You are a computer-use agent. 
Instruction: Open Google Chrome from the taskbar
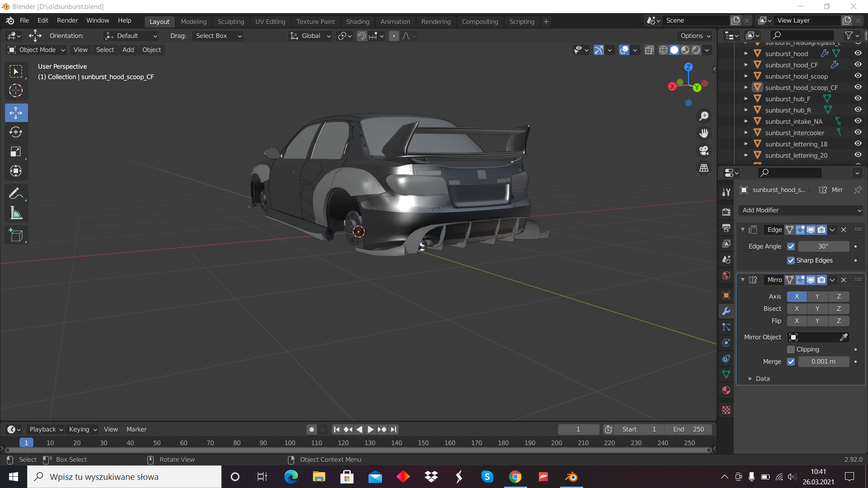515,477
